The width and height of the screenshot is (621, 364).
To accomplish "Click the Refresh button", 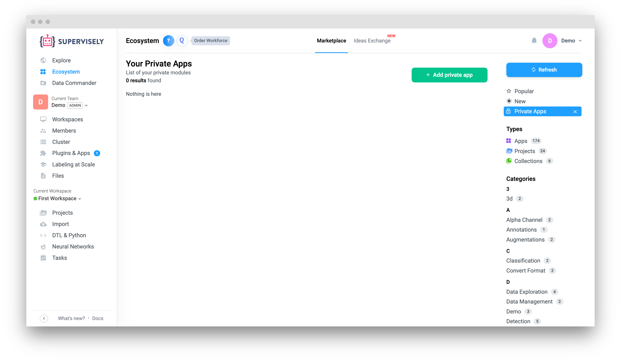I will [x=544, y=70].
